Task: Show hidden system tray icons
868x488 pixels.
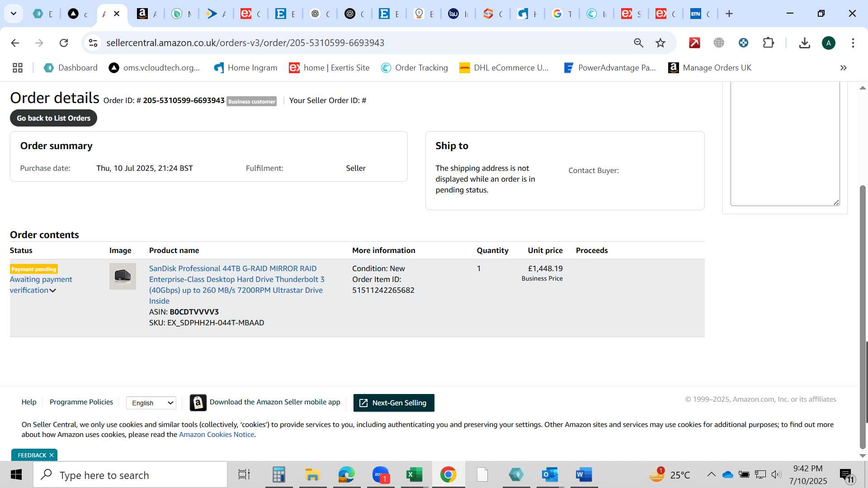Action: pos(711,474)
